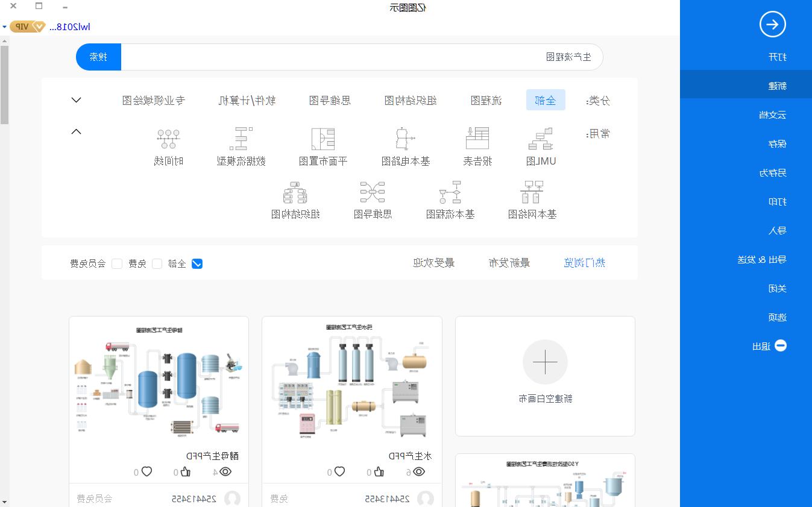Click author avatar on 酵母生产PFD card
Screen dimensions: 812x507
click(233, 499)
